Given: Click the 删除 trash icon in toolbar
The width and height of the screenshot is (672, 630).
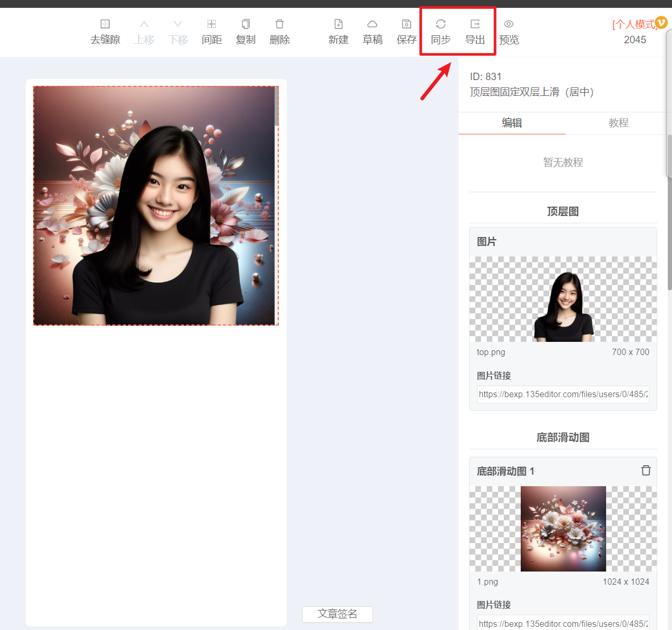Looking at the screenshot, I should [x=279, y=24].
